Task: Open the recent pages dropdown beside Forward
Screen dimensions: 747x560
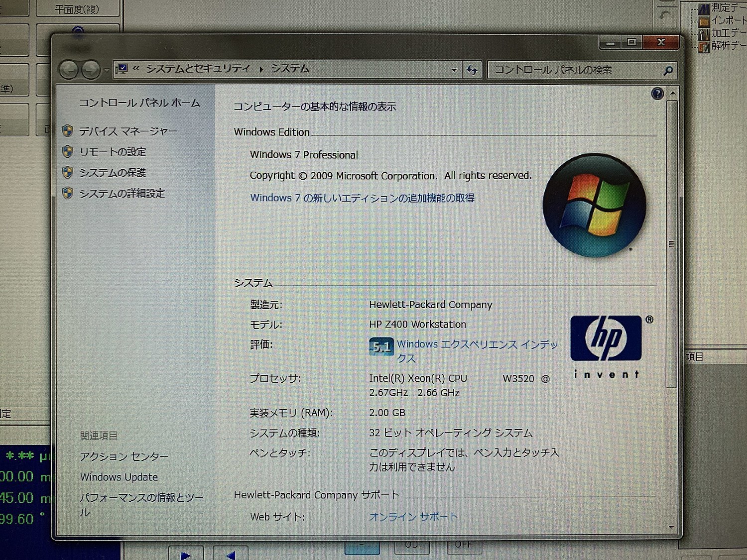Action: [107, 71]
